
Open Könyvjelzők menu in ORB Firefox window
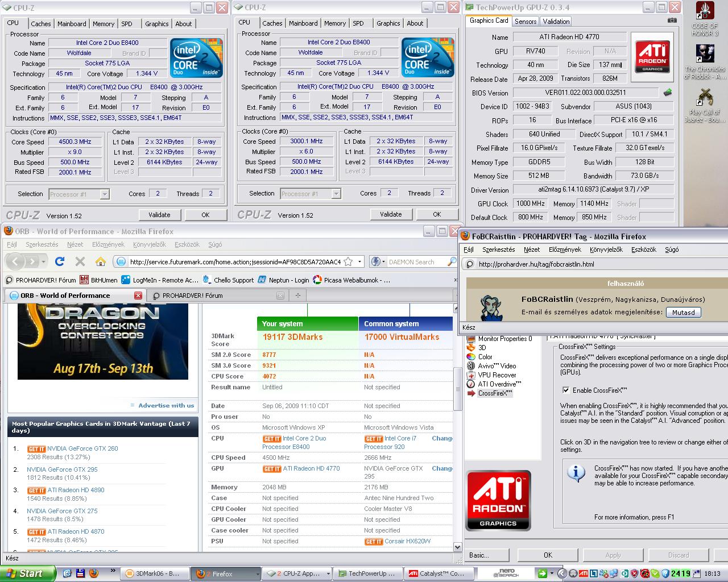150,244
